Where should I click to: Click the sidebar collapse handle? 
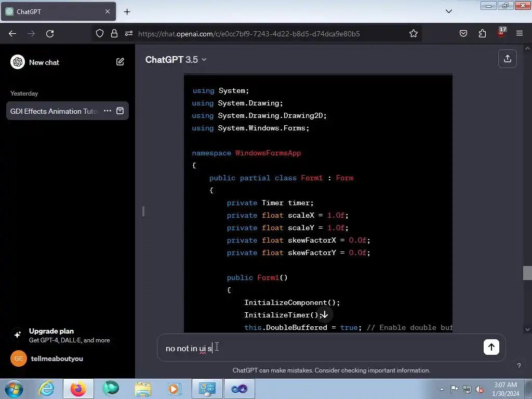[x=143, y=211]
